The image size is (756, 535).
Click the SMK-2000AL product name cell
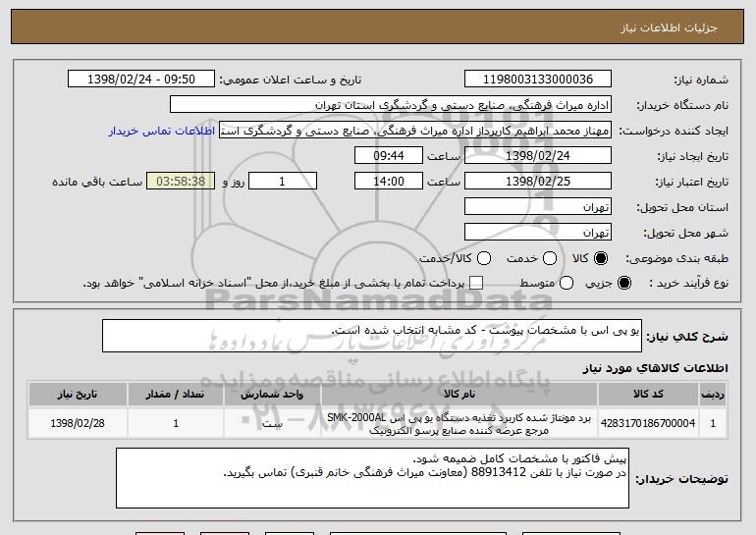[x=459, y=424]
